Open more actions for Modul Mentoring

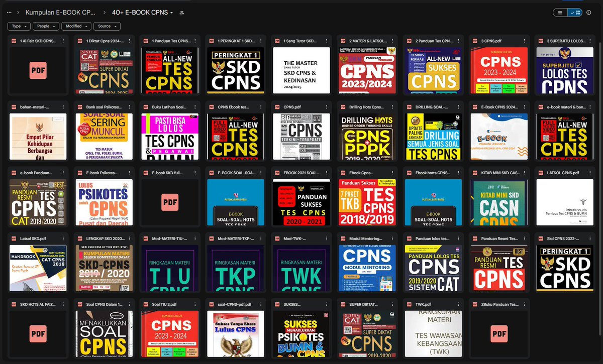[392, 238]
